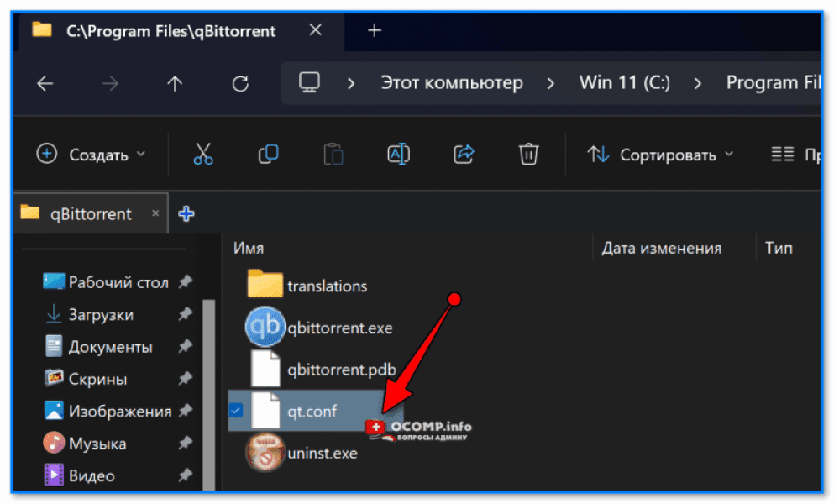Image resolution: width=834 pixels, height=504 pixels.
Task: Select Загрузки in the sidebar
Action: click(100, 314)
